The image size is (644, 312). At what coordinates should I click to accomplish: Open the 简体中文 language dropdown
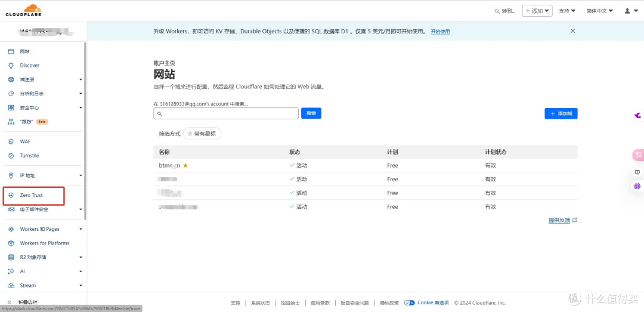[x=600, y=11]
